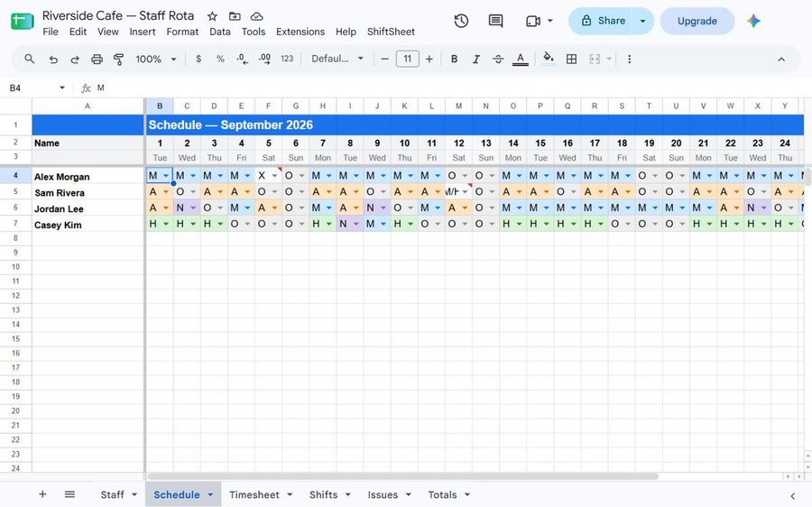Toggle strikethrough formatting
The image size is (812, 507).
pyautogui.click(x=498, y=59)
